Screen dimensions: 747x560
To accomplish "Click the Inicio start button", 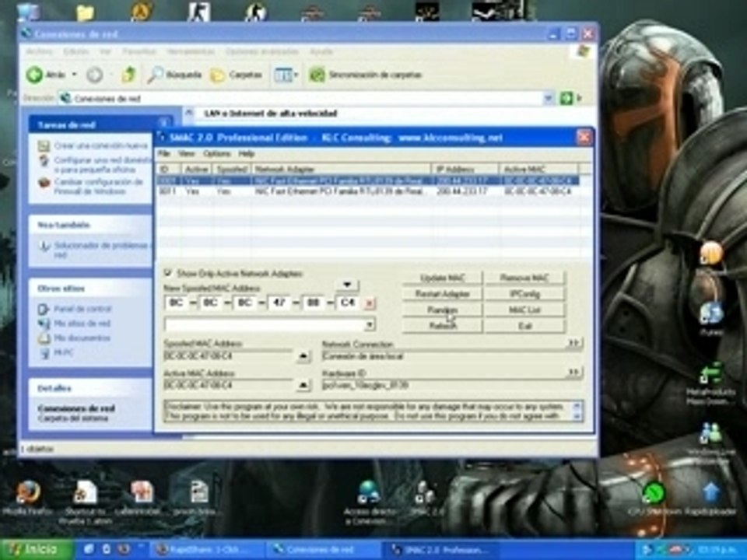I will (x=37, y=550).
